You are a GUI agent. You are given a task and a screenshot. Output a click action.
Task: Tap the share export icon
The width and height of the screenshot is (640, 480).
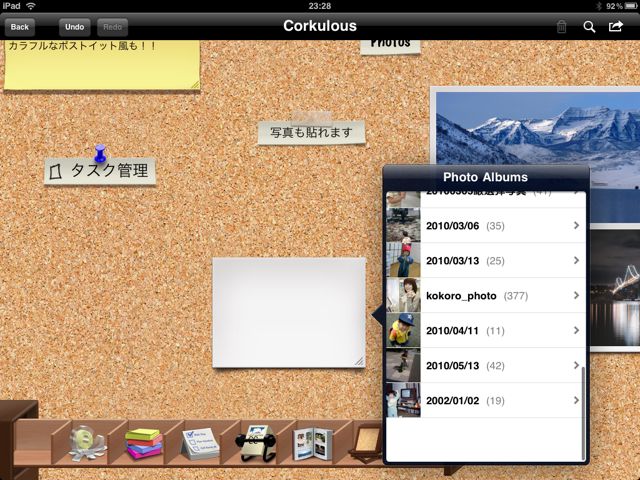[x=616, y=27]
